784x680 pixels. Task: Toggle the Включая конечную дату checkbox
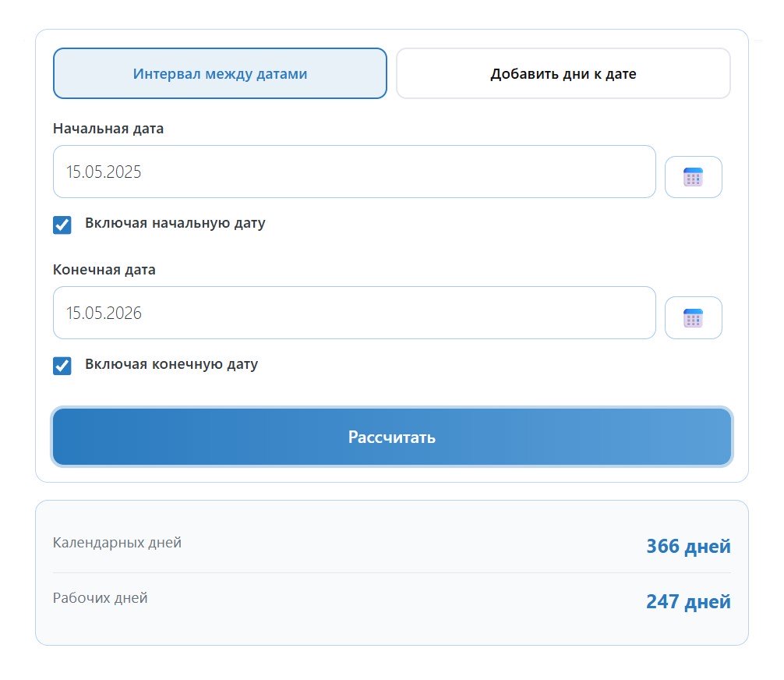[62, 365]
